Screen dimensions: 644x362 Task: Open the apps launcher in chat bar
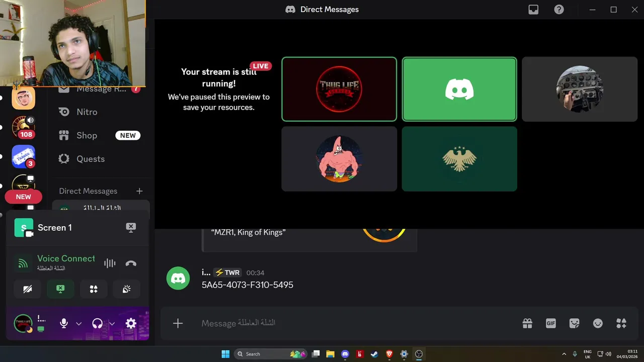pyautogui.click(x=621, y=323)
